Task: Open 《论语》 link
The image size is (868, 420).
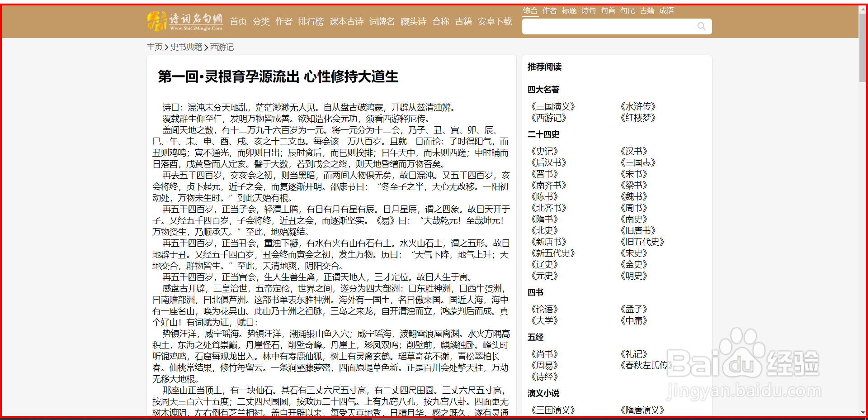Action: click(x=545, y=309)
